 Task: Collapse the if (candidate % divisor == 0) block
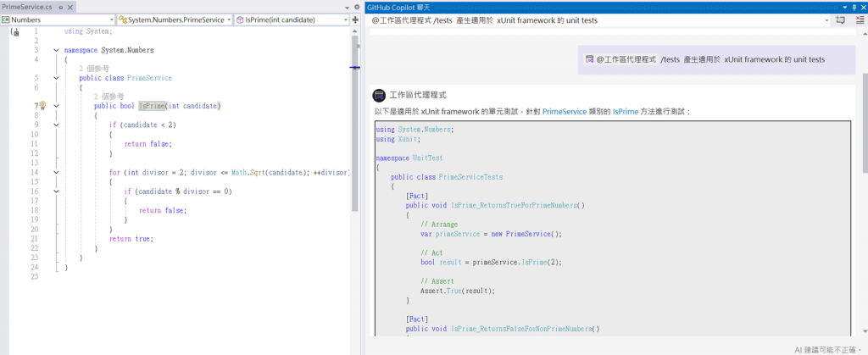coord(57,191)
